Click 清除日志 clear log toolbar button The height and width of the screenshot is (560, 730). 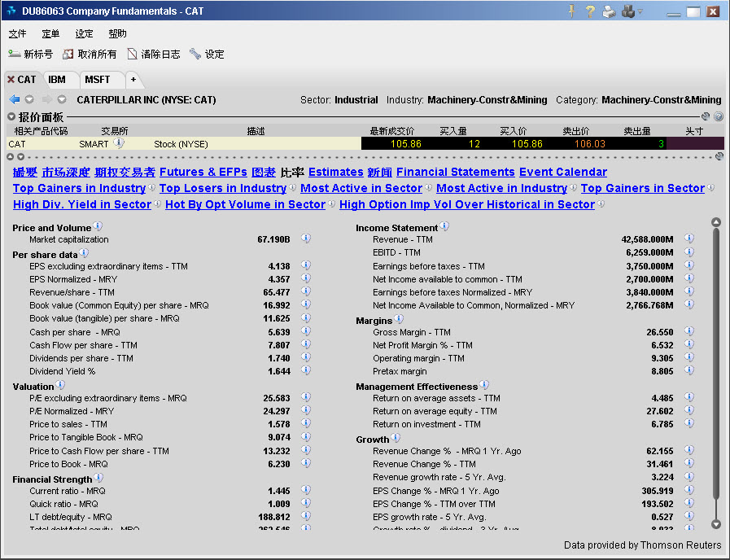[x=154, y=55]
